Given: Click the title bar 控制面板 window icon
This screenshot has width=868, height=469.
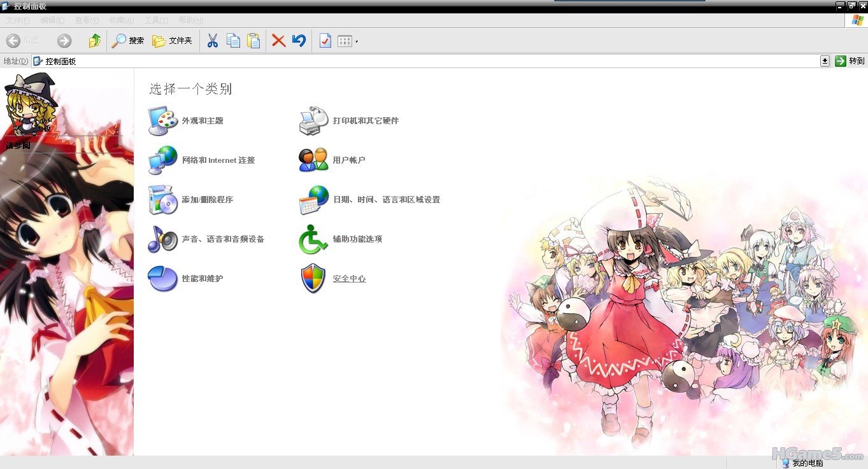Looking at the screenshot, I should click(x=6, y=6).
